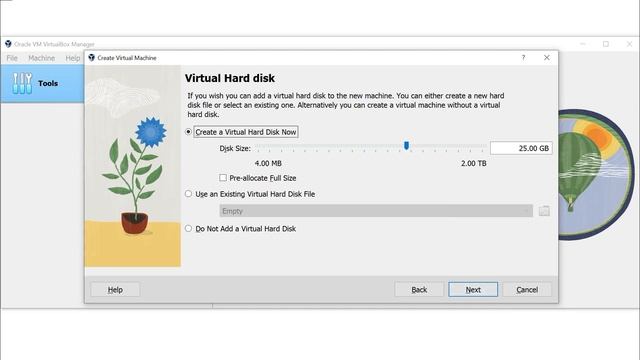
Task: Select the Tools item in the sidebar
Action: click(42, 83)
